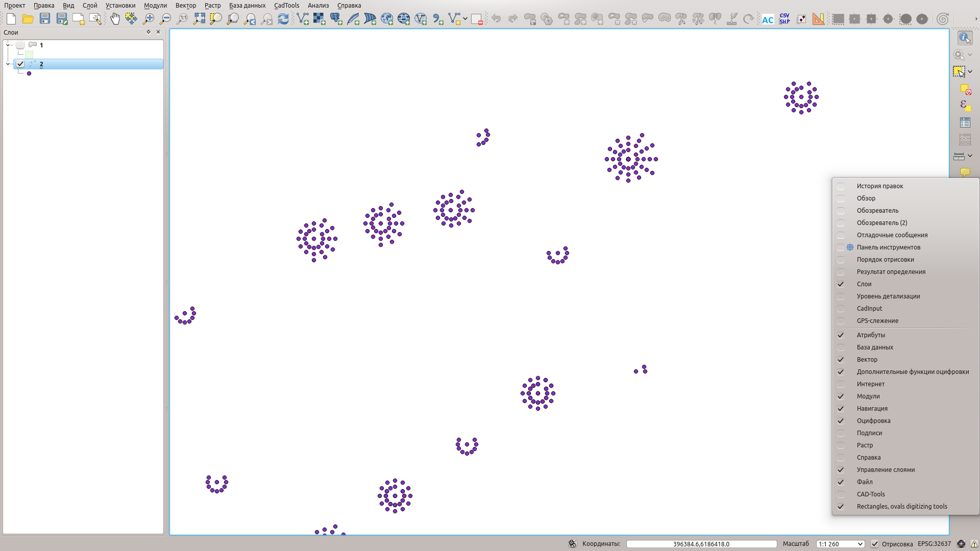Click the Save Project floppy icon
Image resolution: width=980 pixels, height=551 pixels.
45,19
